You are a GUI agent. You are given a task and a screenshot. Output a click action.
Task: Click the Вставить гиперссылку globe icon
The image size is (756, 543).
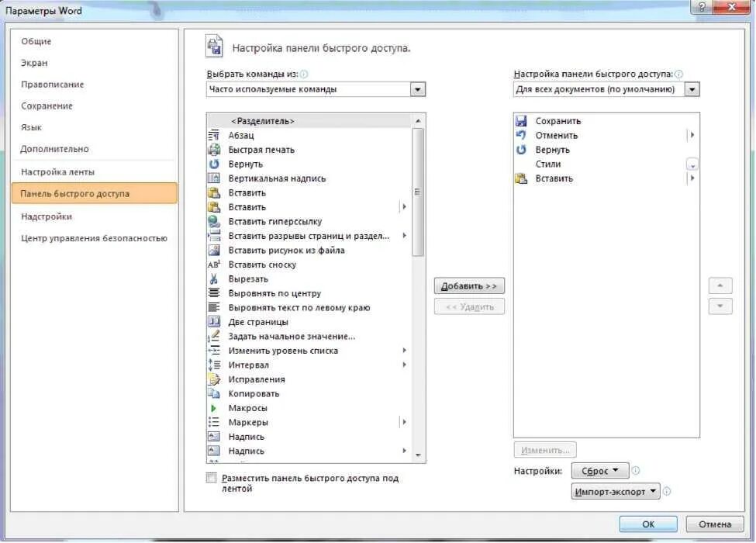(x=213, y=221)
